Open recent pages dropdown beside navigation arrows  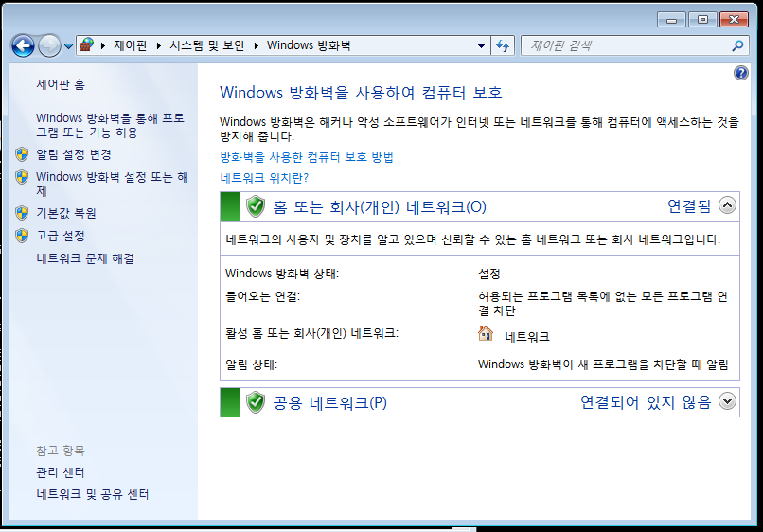tap(68, 46)
